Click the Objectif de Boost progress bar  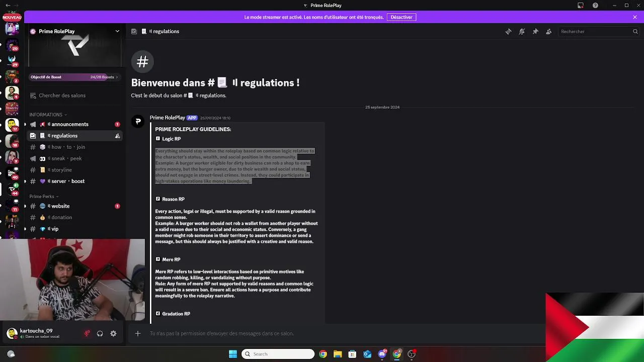[74, 77]
